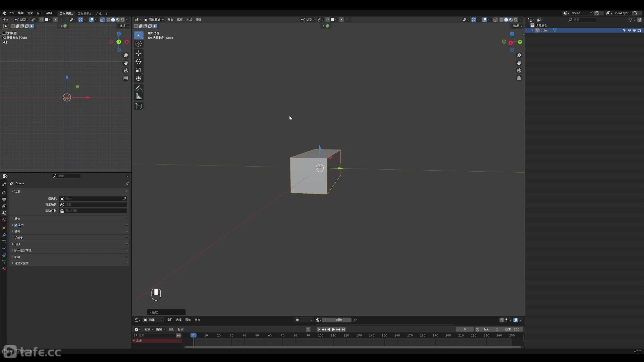This screenshot has height=362, width=644.
Task: Expand the 刚体世界环境 panel
Action: 23,250
